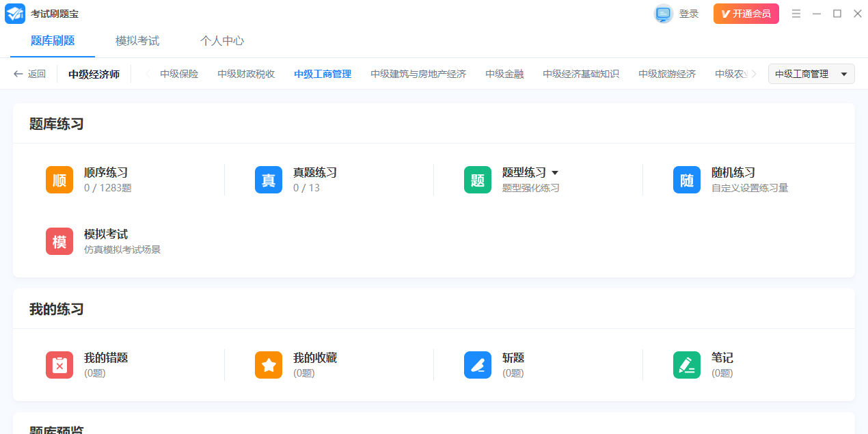Expand the 中级工商管理 dropdown selector
This screenshot has width=868, height=434.
tap(811, 74)
